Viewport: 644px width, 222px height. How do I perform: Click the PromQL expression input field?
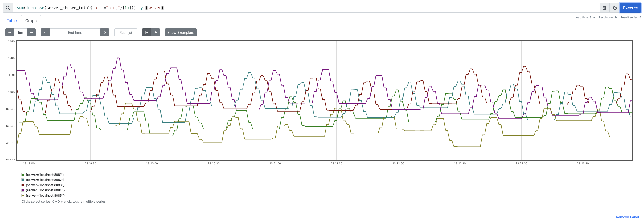pos(306,8)
